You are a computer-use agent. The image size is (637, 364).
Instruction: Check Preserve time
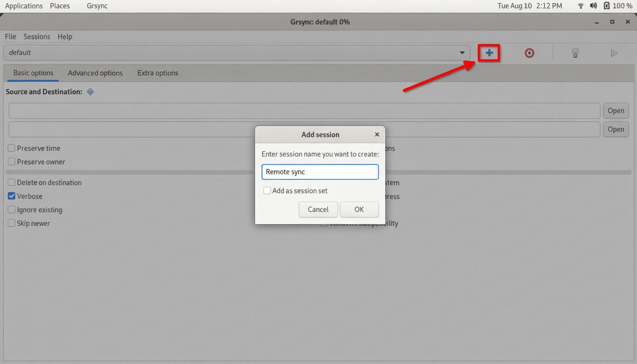pos(11,148)
